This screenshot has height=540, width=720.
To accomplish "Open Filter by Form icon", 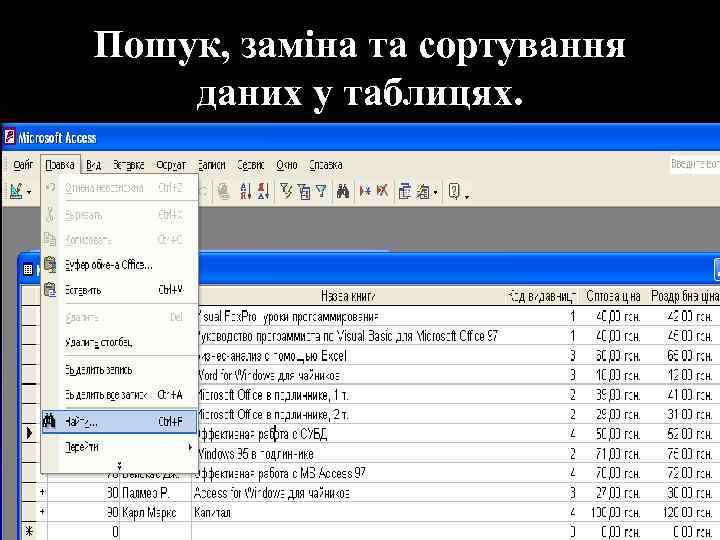I will (304, 191).
